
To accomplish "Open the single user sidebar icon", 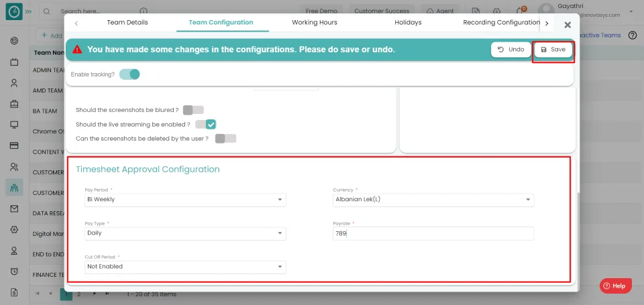I will click(x=14, y=83).
